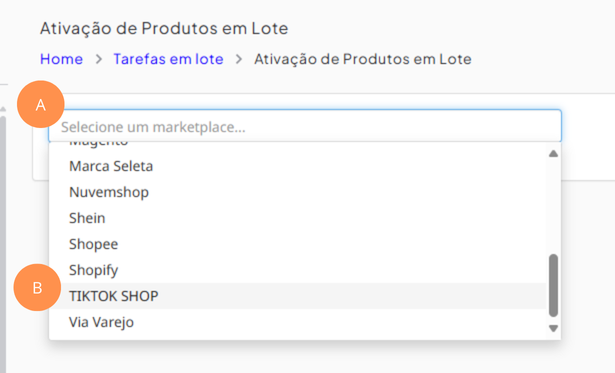Select Marca Seleta from the list
The width and height of the screenshot is (615, 373).
pos(297,166)
